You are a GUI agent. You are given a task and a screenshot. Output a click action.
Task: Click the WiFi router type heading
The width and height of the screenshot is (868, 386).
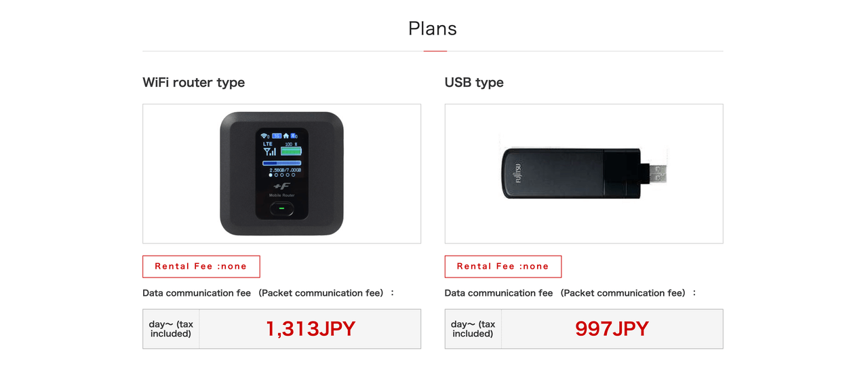coord(194,82)
